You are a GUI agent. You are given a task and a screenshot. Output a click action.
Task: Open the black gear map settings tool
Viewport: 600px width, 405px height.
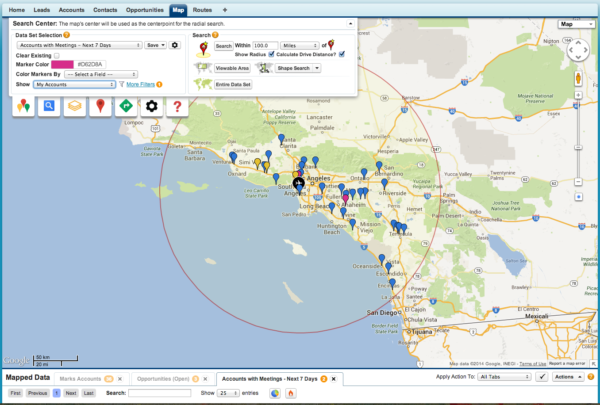pos(152,106)
